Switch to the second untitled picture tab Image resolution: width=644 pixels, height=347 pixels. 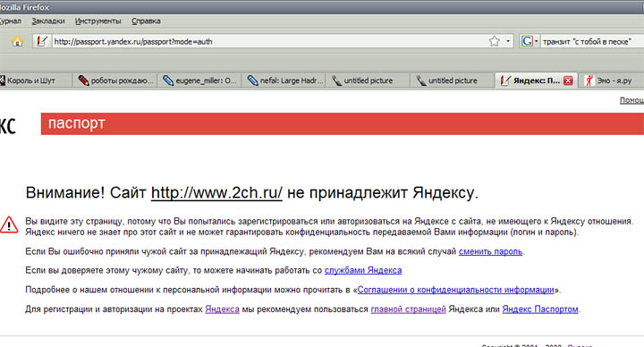pos(453,80)
